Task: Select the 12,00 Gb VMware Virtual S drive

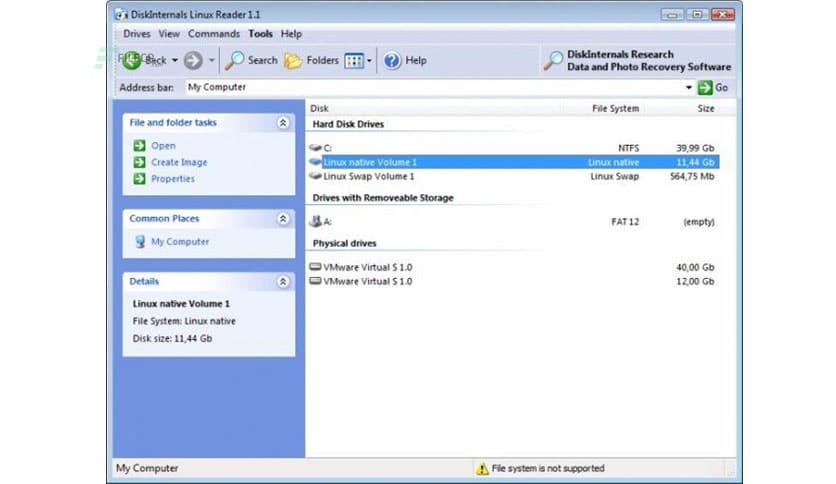Action: pos(512,281)
